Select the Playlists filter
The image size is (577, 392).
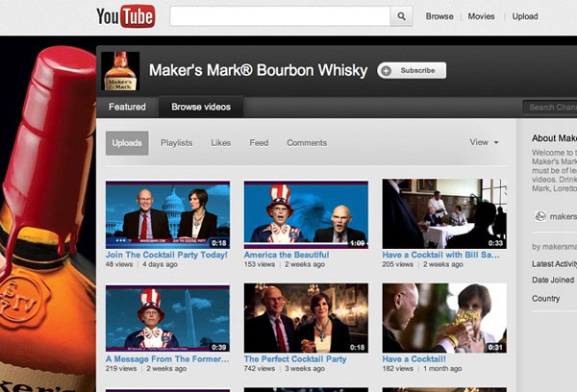pos(177,143)
